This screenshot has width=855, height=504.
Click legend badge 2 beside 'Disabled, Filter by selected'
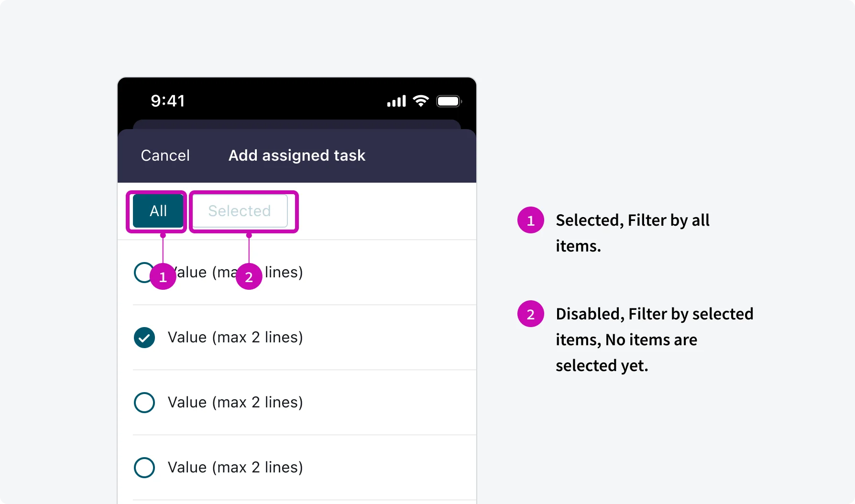tap(530, 314)
